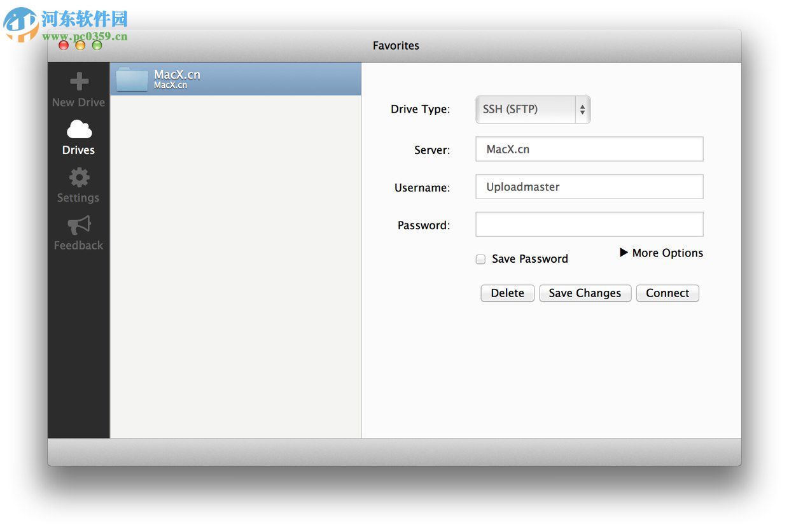Click the green zoom window icon
This screenshot has width=789, height=532.
pyautogui.click(x=97, y=45)
